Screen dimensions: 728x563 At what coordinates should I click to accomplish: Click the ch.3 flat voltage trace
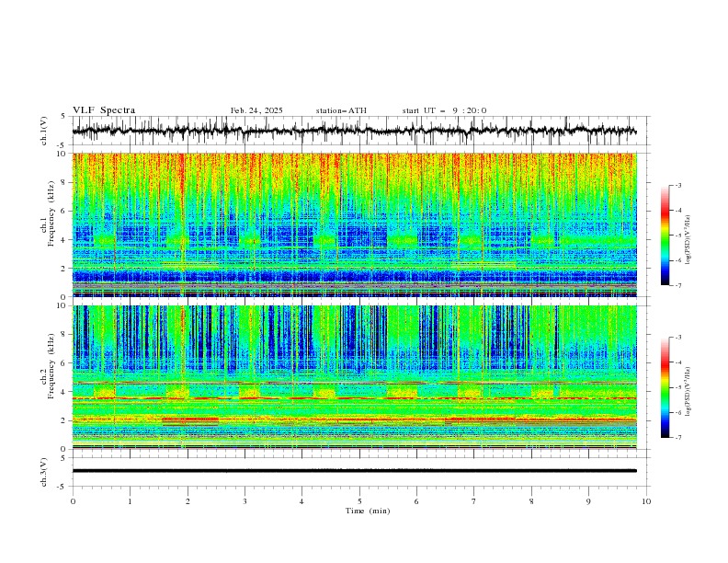click(x=354, y=471)
